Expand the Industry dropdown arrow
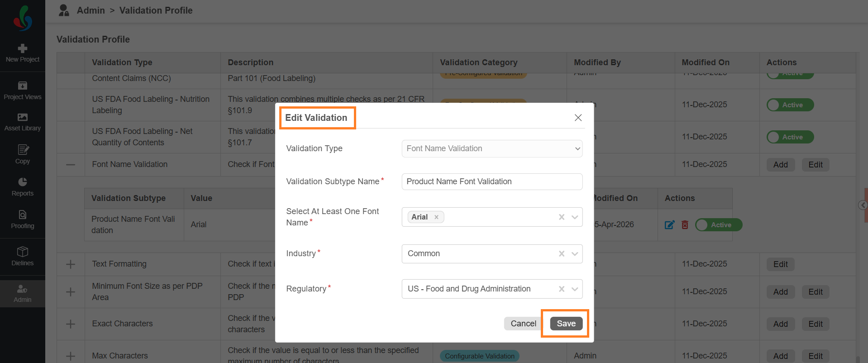Image resolution: width=868 pixels, height=363 pixels. click(575, 254)
